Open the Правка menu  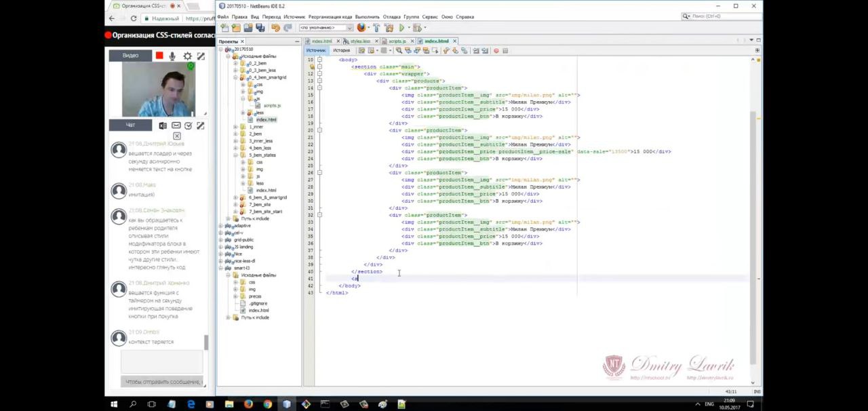239,16
